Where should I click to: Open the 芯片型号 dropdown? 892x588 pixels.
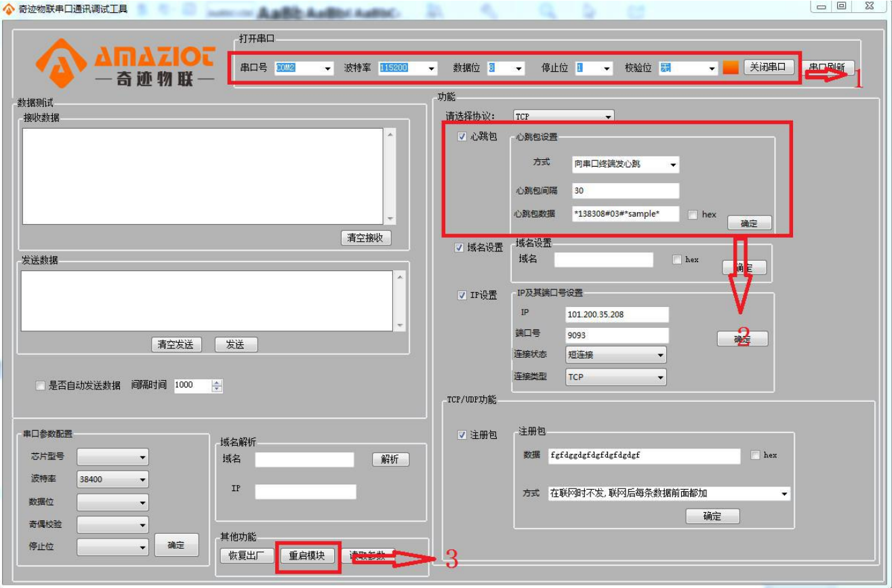click(x=113, y=457)
